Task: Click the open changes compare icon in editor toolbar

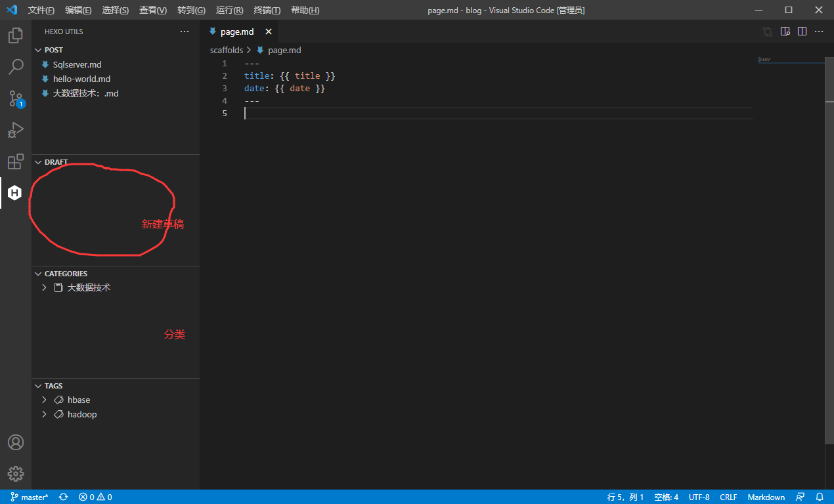Action: pyautogui.click(x=768, y=31)
